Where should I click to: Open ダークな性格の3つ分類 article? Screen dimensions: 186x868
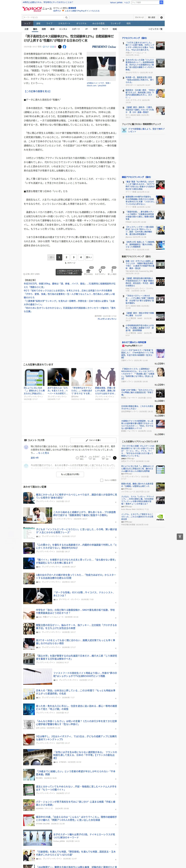pos(83,594)
